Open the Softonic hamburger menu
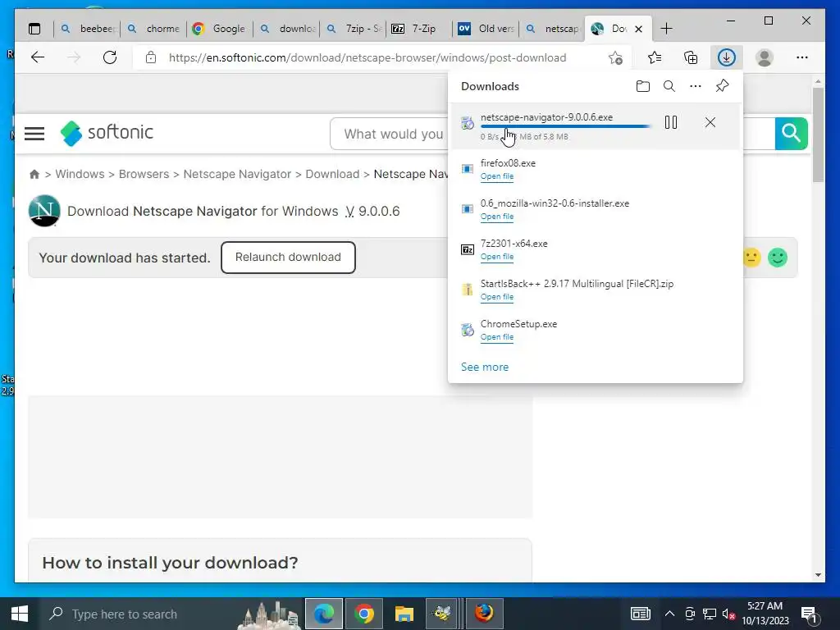Image resolution: width=840 pixels, height=630 pixels. click(34, 133)
